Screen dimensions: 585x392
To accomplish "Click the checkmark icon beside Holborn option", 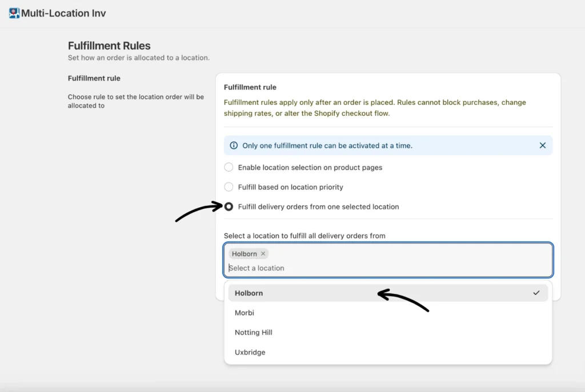I will 536,293.
